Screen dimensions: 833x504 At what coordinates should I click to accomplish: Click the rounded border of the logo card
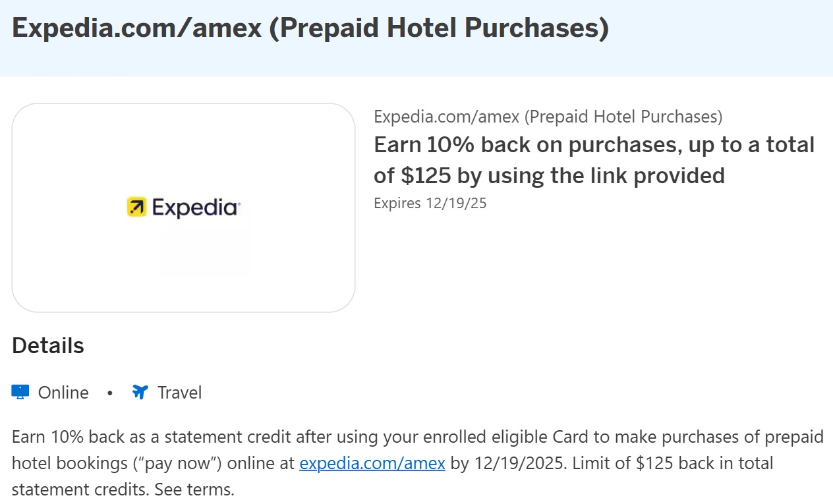tap(184, 104)
